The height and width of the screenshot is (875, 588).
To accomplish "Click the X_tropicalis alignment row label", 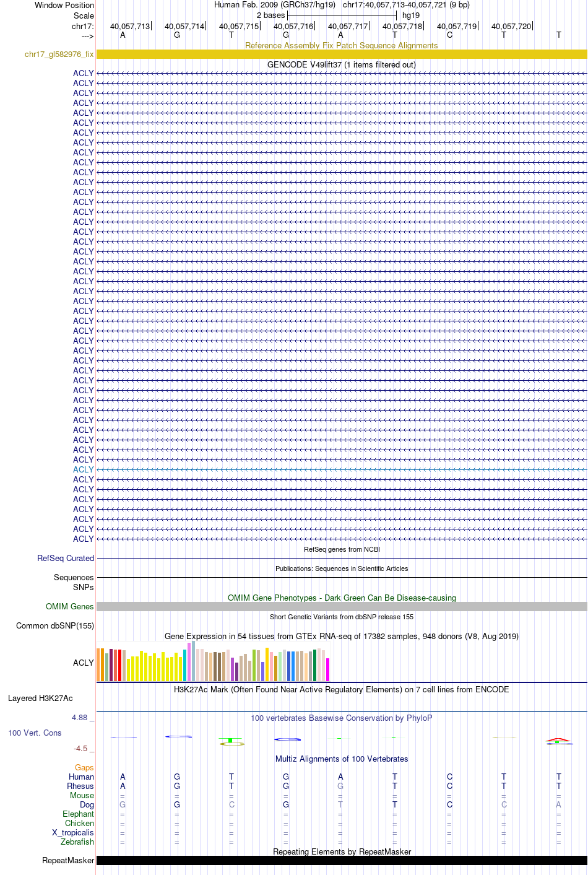I will coord(73,832).
